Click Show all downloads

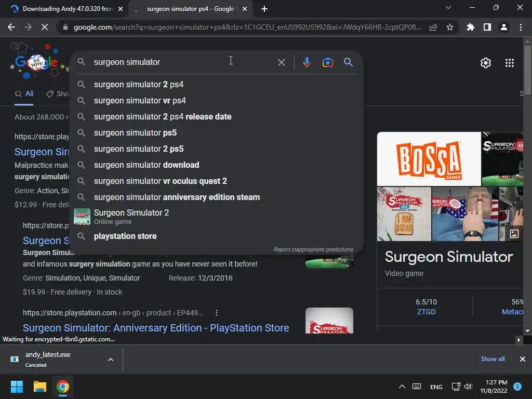[493, 359]
